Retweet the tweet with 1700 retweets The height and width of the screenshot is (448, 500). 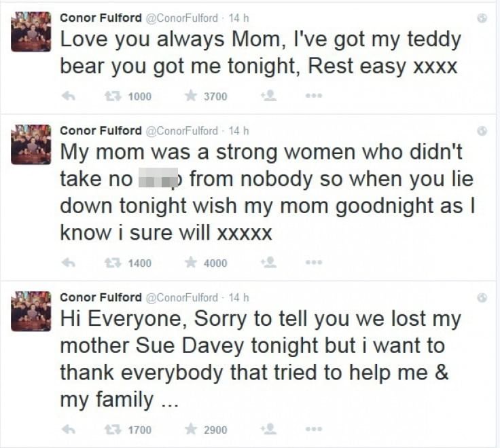coord(113,430)
